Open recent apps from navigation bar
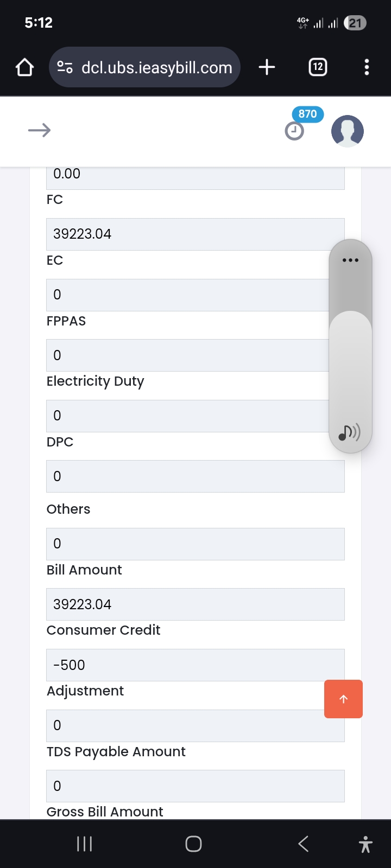Image resolution: width=391 pixels, height=868 pixels. point(84,844)
